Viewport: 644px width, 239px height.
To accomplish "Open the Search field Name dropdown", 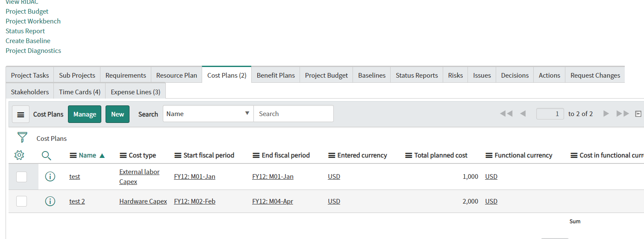I will pyautogui.click(x=208, y=114).
